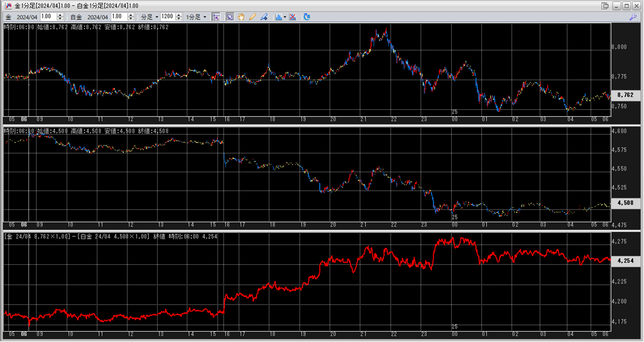644x342 pixels.
Task: Click the 1200 bar count input field
Action: [168, 17]
